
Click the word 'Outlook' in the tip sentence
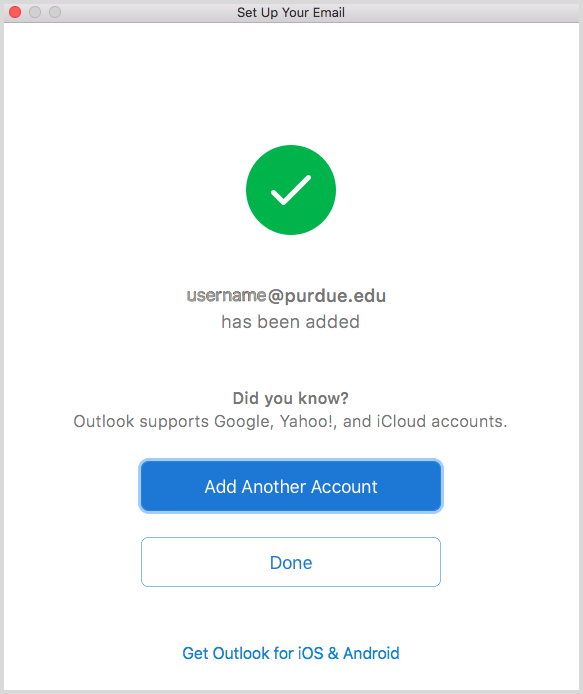click(x=104, y=421)
